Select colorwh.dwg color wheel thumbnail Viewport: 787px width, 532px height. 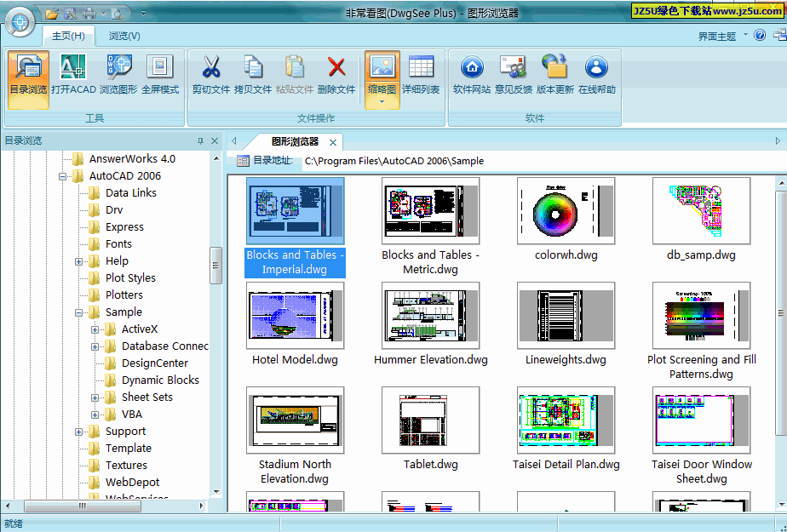(566, 210)
